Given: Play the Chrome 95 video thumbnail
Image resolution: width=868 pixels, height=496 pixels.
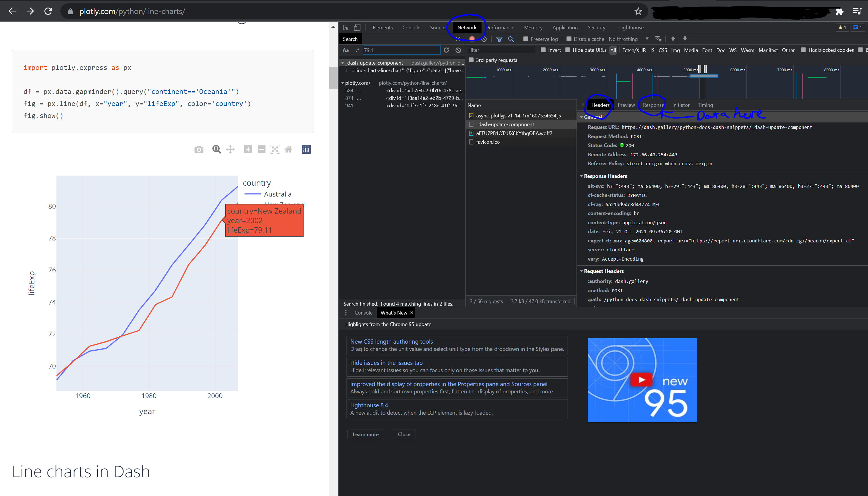Looking at the screenshot, I should tap(642, 380).
